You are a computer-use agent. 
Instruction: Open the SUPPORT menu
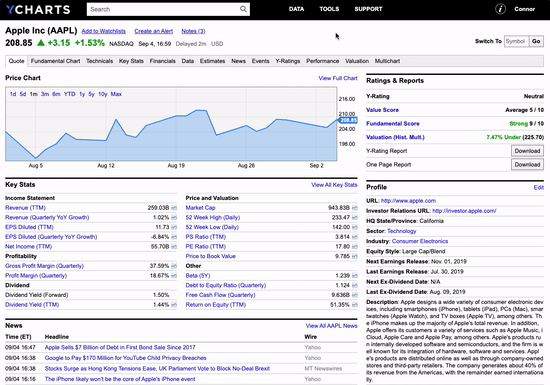pos(368,9)
